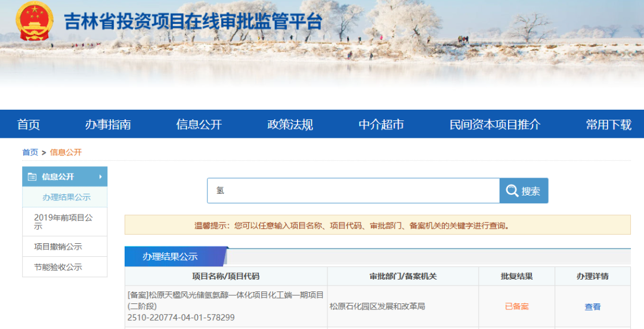The height and width of the screenshot is (329, 644).
Task: Click the 信息公开 breadcrumb link
Action: [x=66, y=153]
